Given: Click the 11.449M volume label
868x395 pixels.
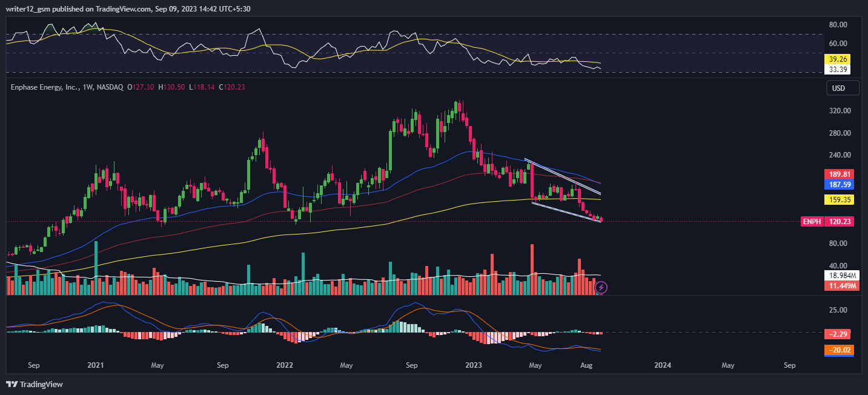Looking at the screenshot, I should tap(841, 285).
